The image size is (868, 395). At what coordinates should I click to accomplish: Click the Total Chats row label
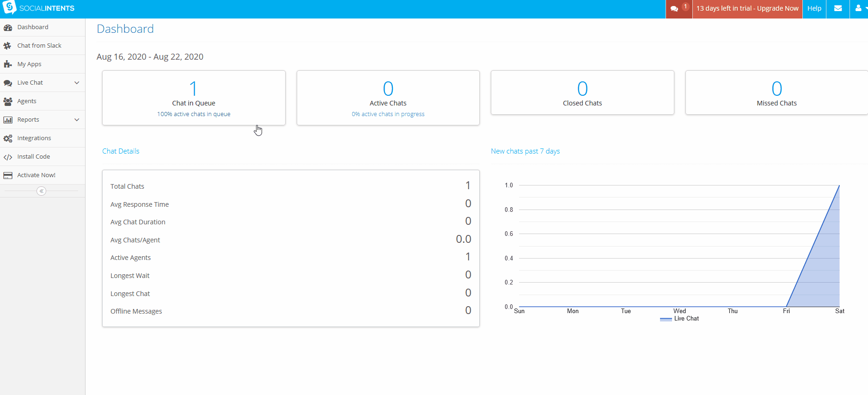pos(127,186)
